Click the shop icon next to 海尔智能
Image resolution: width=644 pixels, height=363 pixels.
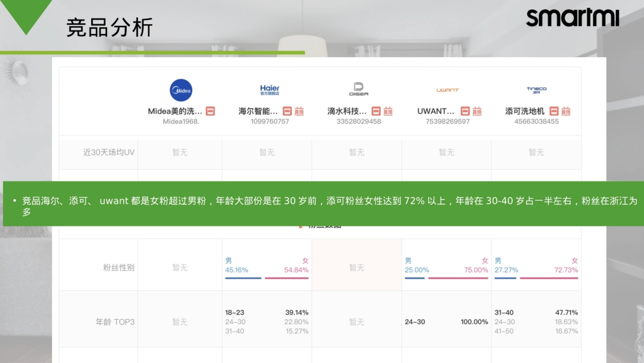287,111
